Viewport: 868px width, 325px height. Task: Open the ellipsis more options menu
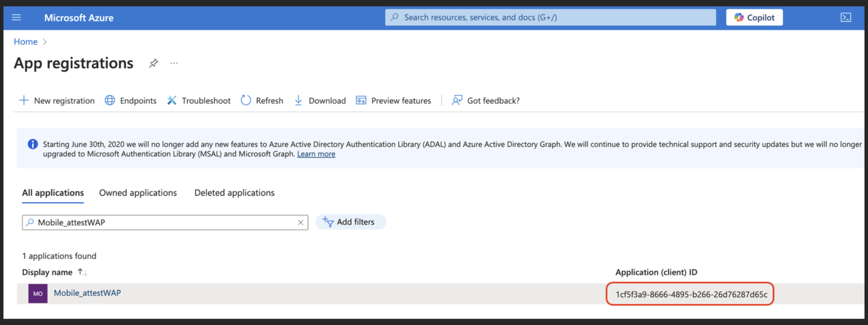[174, 63]
